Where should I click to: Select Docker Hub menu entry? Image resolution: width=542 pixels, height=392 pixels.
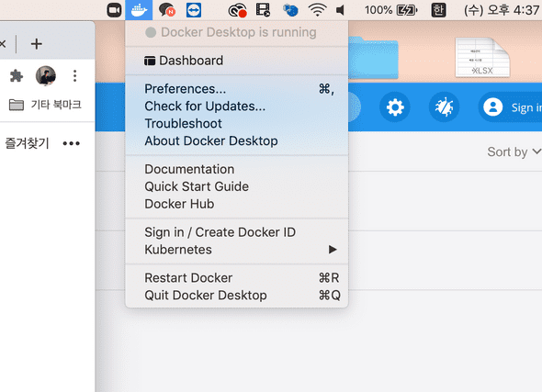click(236, 204)
